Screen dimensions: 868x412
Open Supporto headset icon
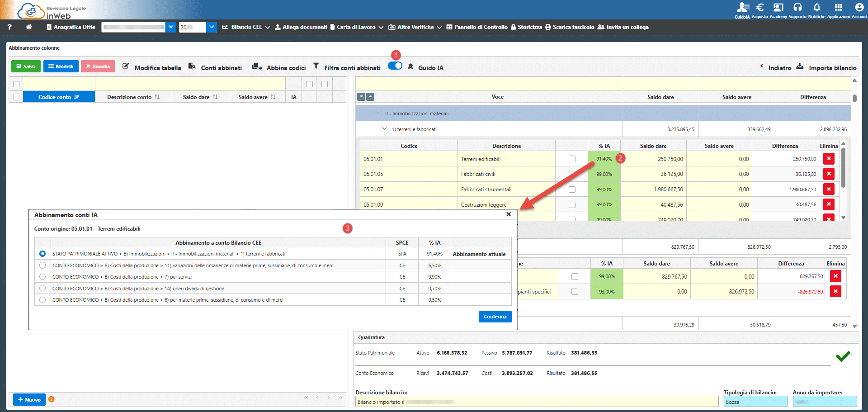coord(797,7)
